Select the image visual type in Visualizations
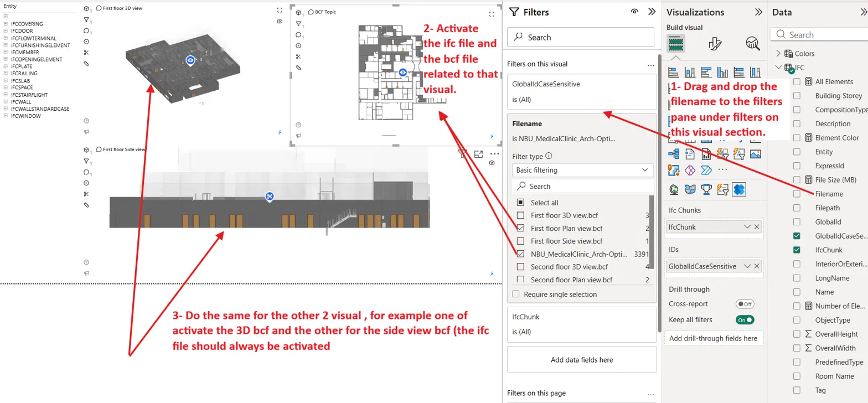The image size is (868, 403). click(x=756, y=154)
